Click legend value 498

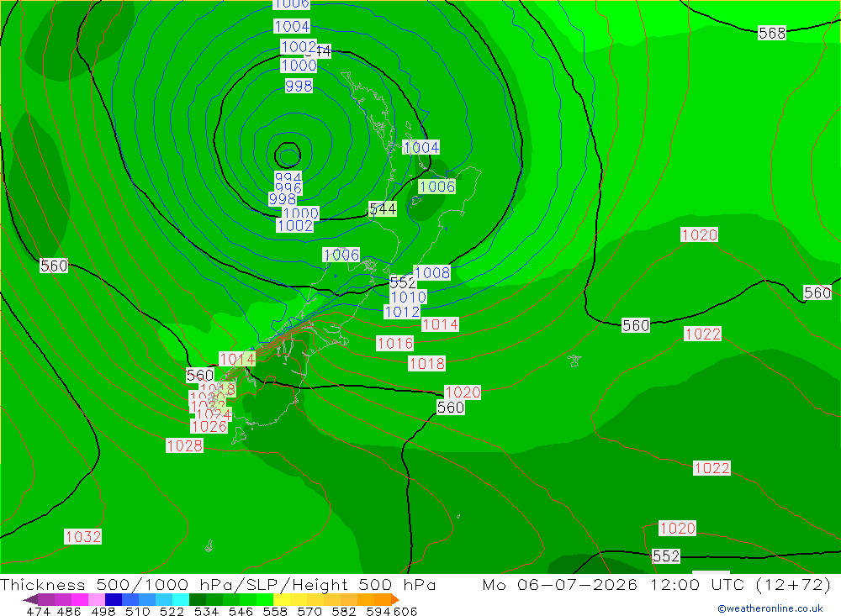(103, 611)
